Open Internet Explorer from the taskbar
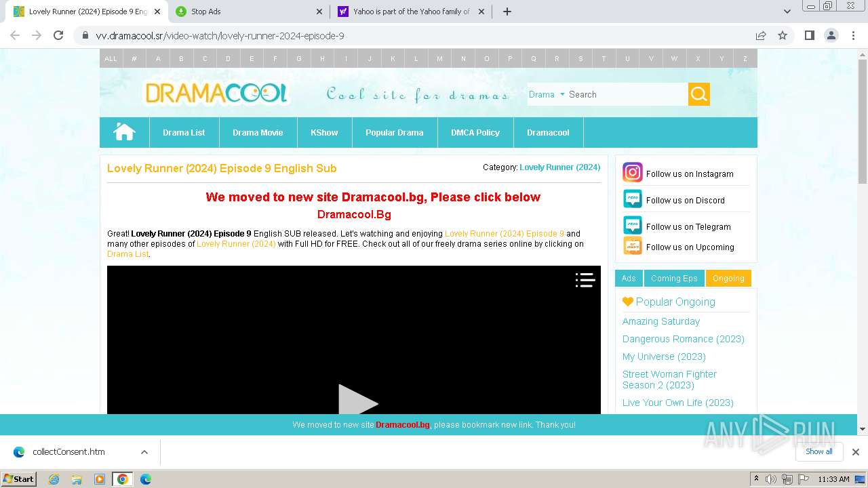Screen dimensions: 868x488 tap(54, 479)
